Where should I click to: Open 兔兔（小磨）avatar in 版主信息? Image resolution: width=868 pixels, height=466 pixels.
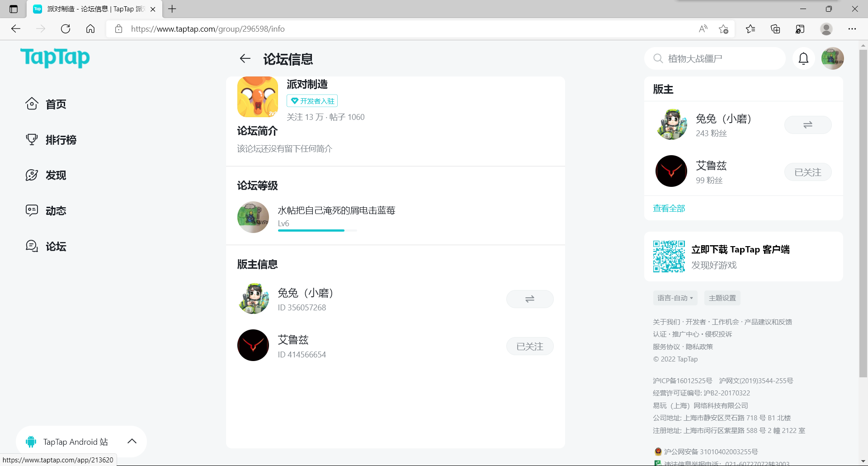pos(253,299)
